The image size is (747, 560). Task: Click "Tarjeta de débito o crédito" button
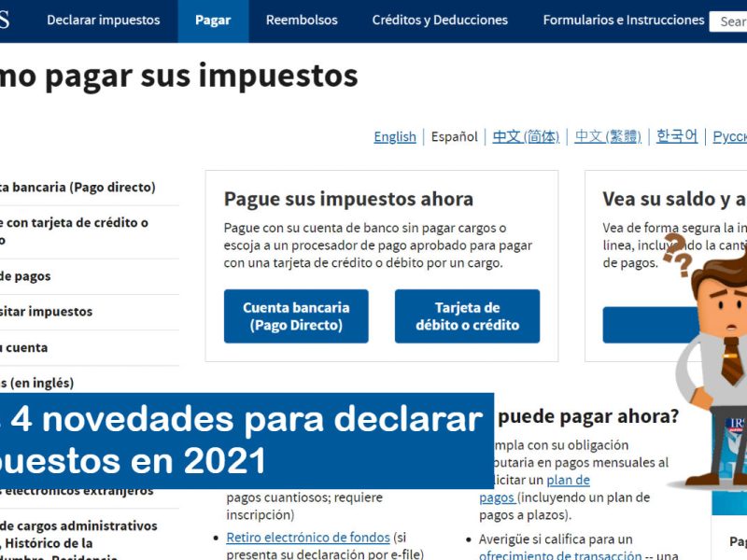pyautogui.click(x=468, y=316)
